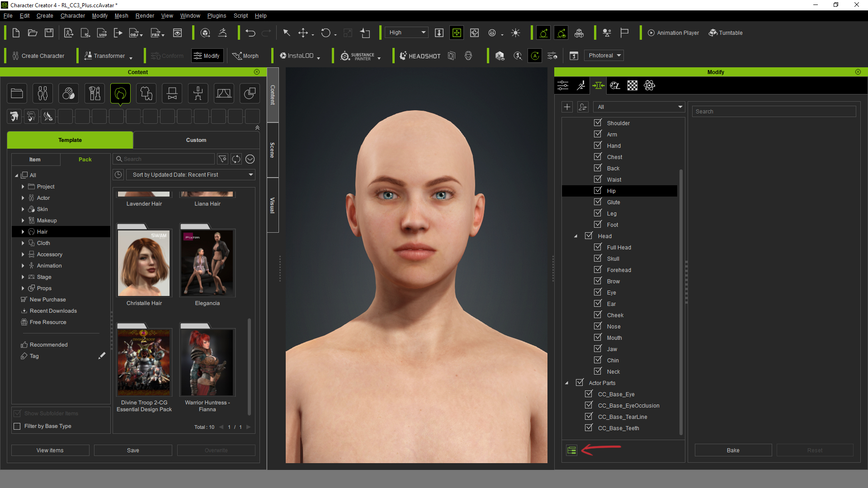This screenshot has height=488, width=868.
Task: Click refresh icon next to content search
Action: (x=236, y=159)
